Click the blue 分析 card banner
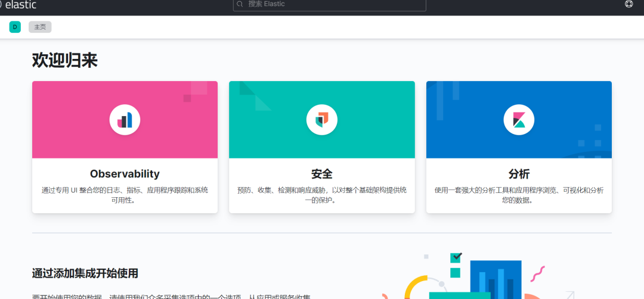This screenshot has height=299, width=644. pos(519,120)
